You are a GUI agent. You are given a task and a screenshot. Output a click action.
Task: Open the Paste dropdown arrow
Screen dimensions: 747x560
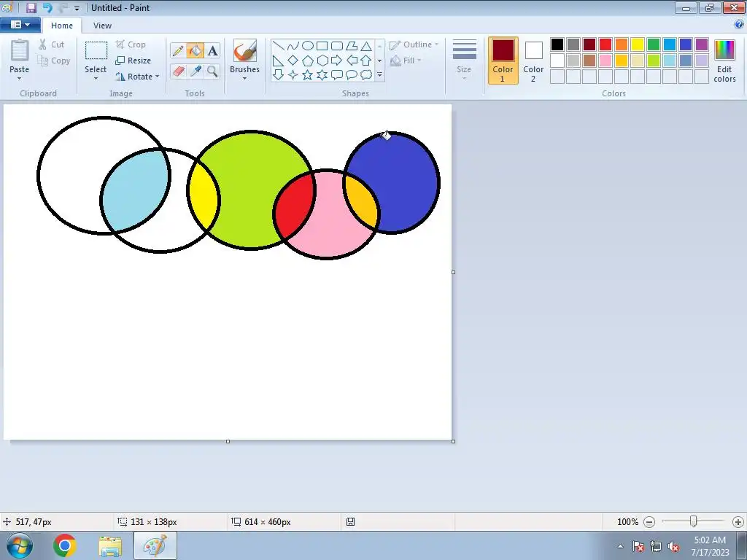pos(19,79)
